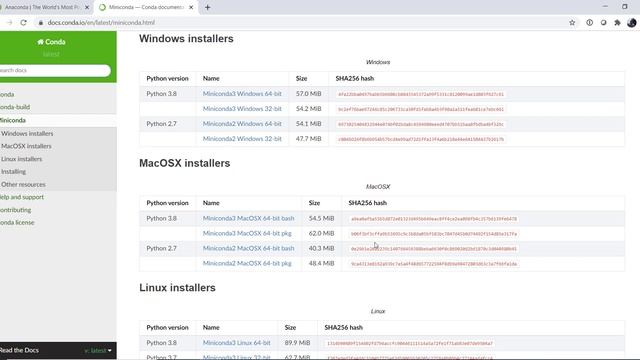Viewport: 640px width, 360px height.
Task: Select the 62.0 MiB size cell
Action: click(x=321, y=233)
